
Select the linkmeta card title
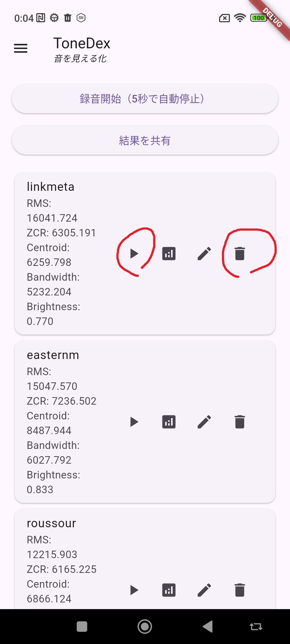[x=50, y=187]
